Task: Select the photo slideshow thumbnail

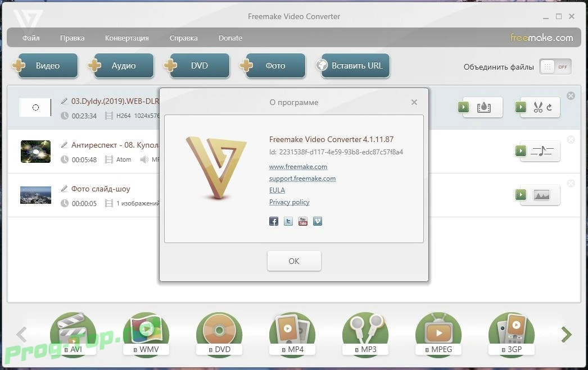Action: pos(35,195)
